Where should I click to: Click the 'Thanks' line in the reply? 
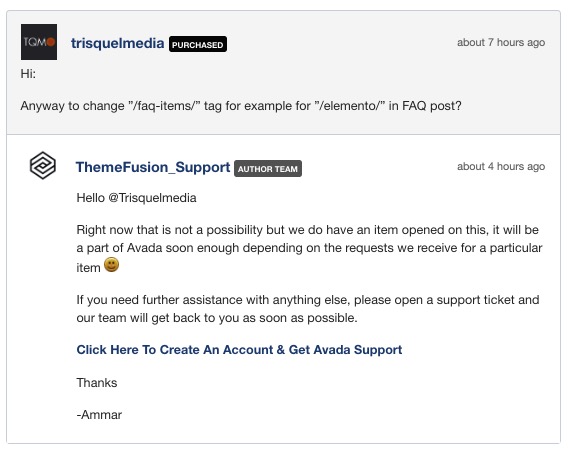pos(97,383)
